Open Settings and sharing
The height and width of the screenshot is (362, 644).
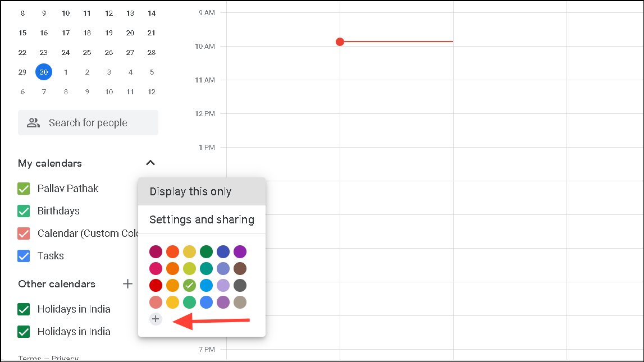[202, 219]
